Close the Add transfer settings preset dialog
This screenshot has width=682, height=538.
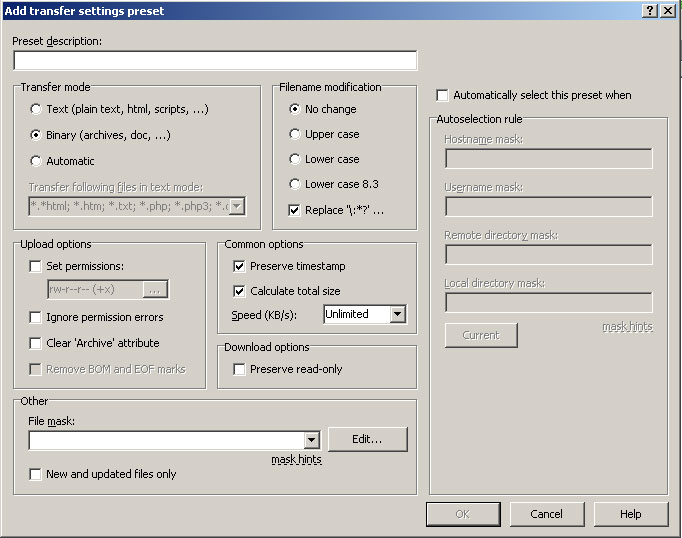tap(667, 10)
